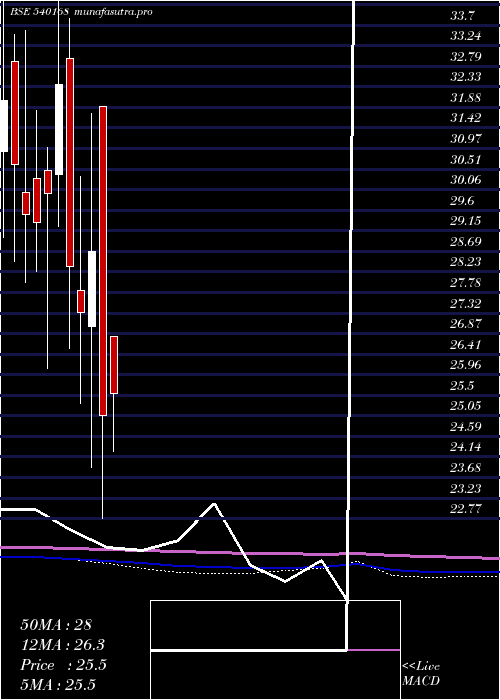
Task: Click the 31.42 price axis label
Action: [x=466, y=118]
